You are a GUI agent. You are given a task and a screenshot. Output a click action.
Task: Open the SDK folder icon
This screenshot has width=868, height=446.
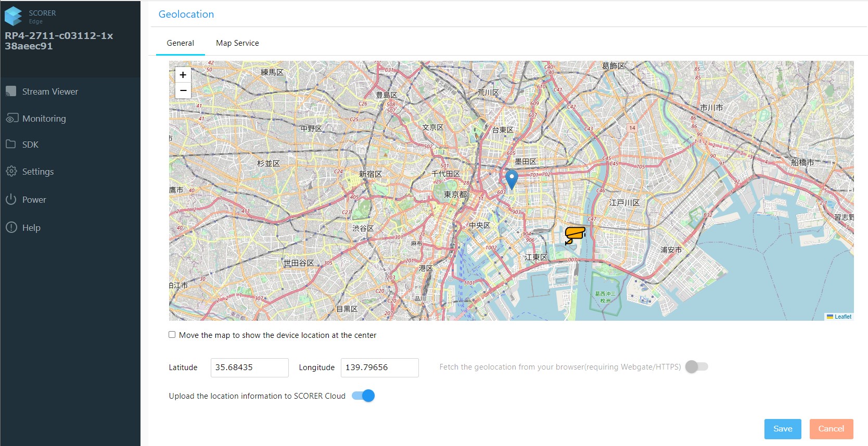11,144
